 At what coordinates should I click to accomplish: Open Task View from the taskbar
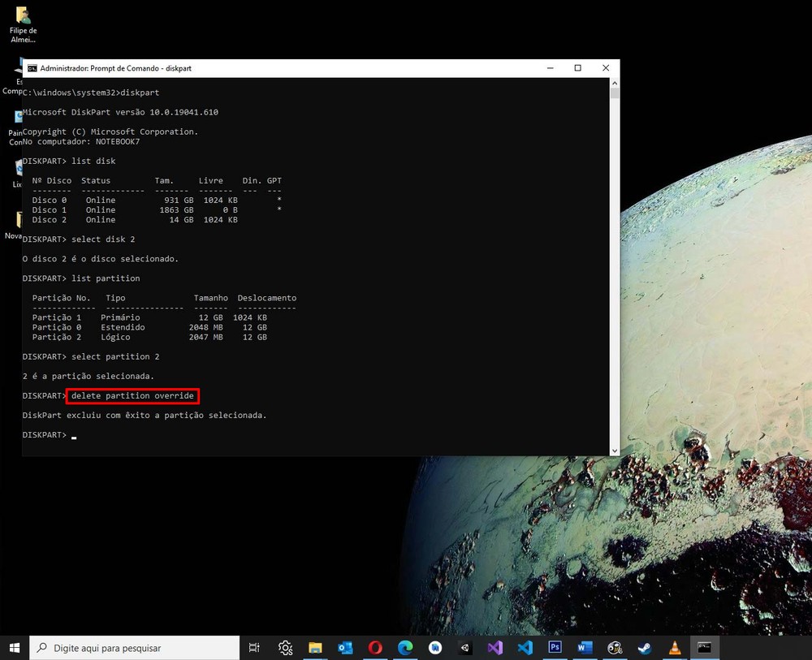(x=254, y=648)
